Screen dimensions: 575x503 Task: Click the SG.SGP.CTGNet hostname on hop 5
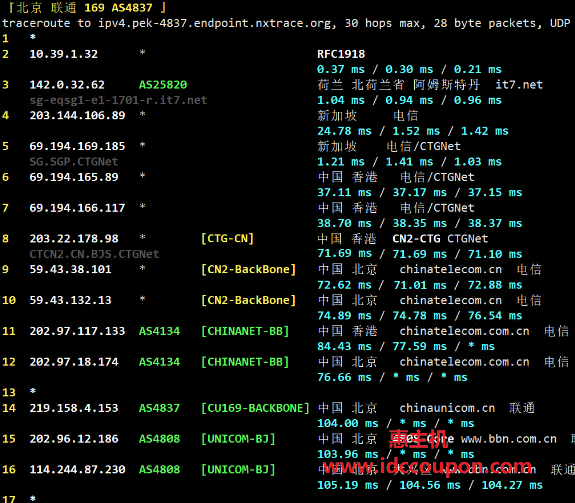[x=74, y=162]
